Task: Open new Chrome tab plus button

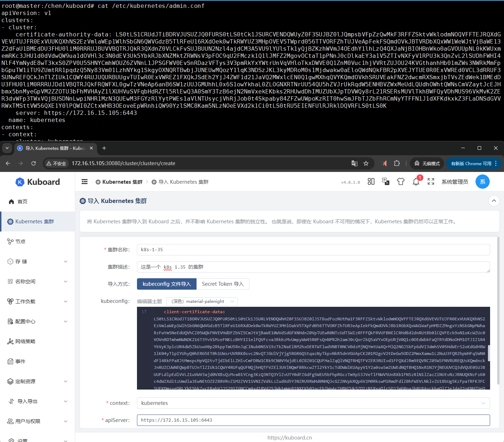Action: (104, 148)
